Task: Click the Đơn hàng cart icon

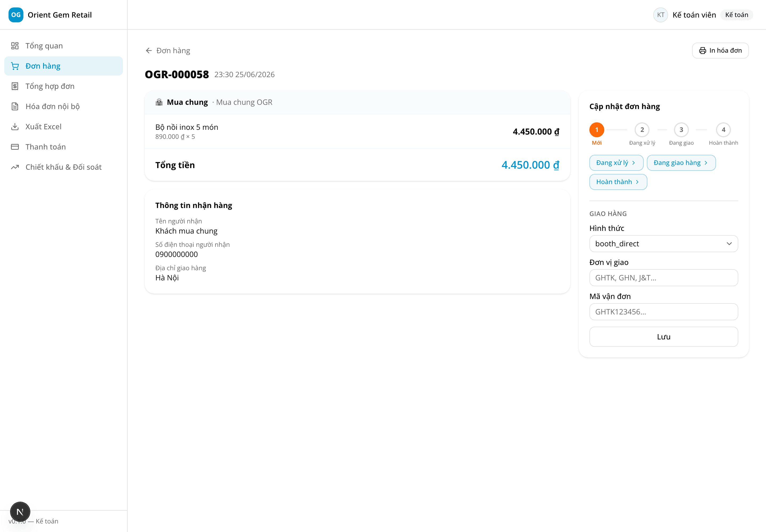Action: tap(15, 66)
